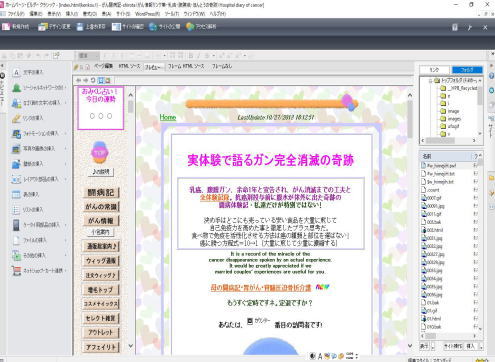Click the Home link in preview

click(168, 117)
